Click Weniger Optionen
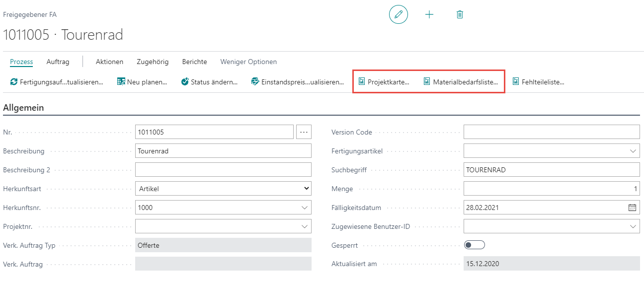644x281 pixels. pyautogui.click(x=248, y=62)
